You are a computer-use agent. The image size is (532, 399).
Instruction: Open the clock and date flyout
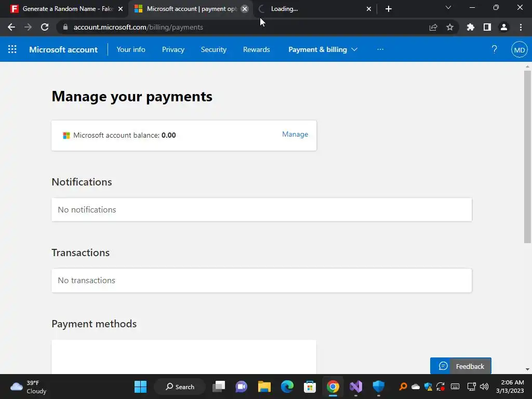pyautogui.click(x=510, y=387)
